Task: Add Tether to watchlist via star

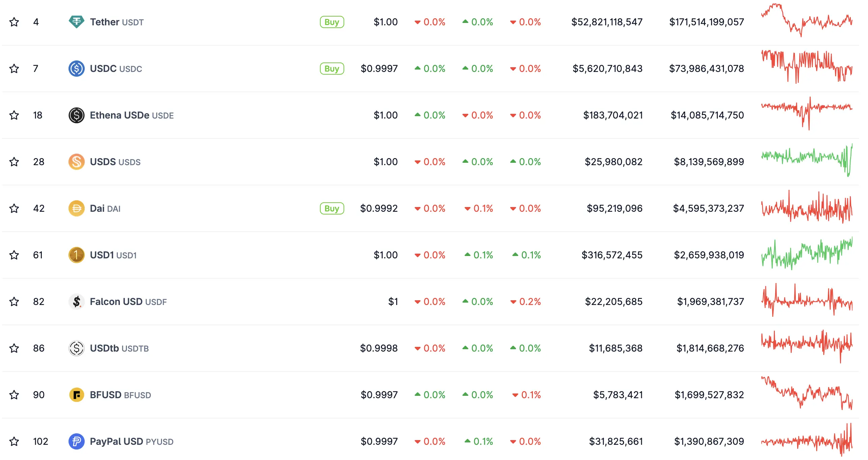Action: click(x=14, y=22)
